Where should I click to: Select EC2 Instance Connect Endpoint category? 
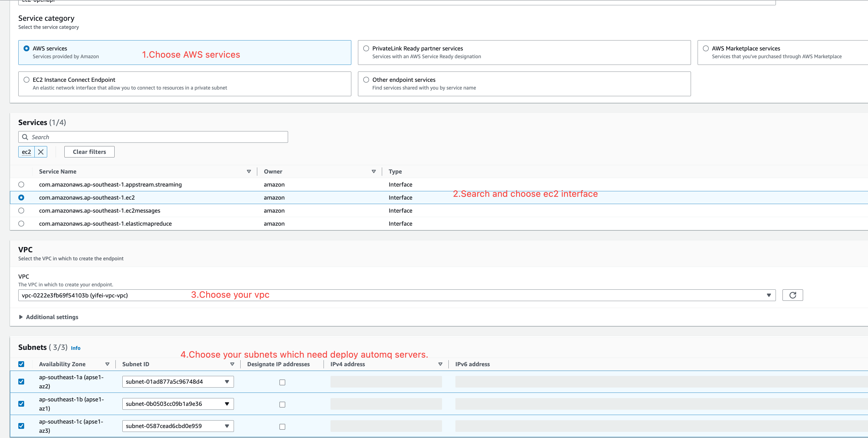click(x=27, y=80)
